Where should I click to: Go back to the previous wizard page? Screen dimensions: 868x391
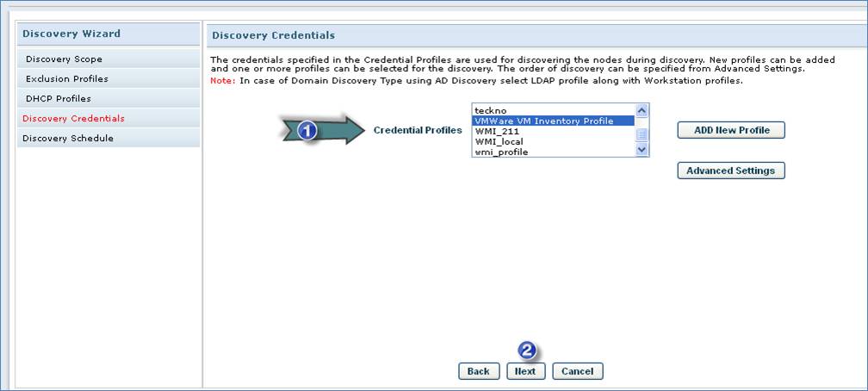pos(479,371)
